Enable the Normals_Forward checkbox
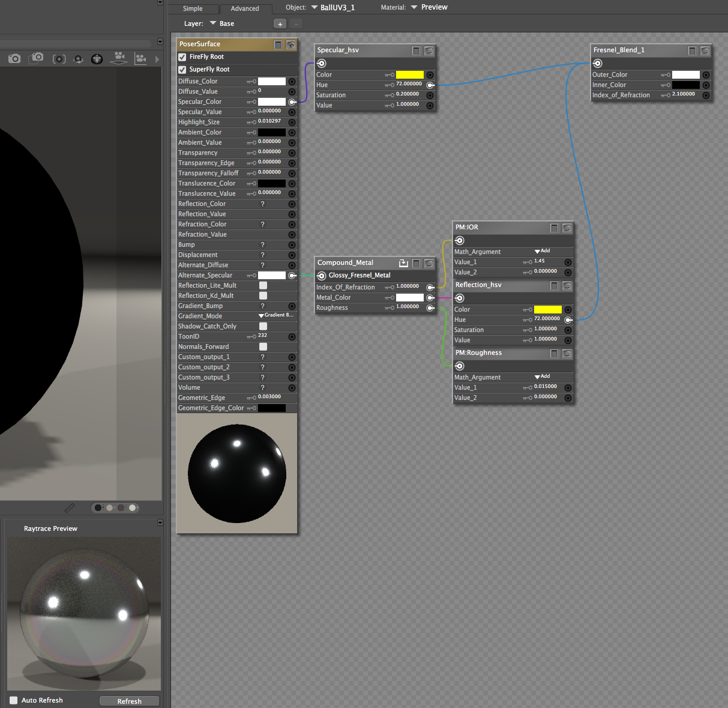 pos(263,347)
